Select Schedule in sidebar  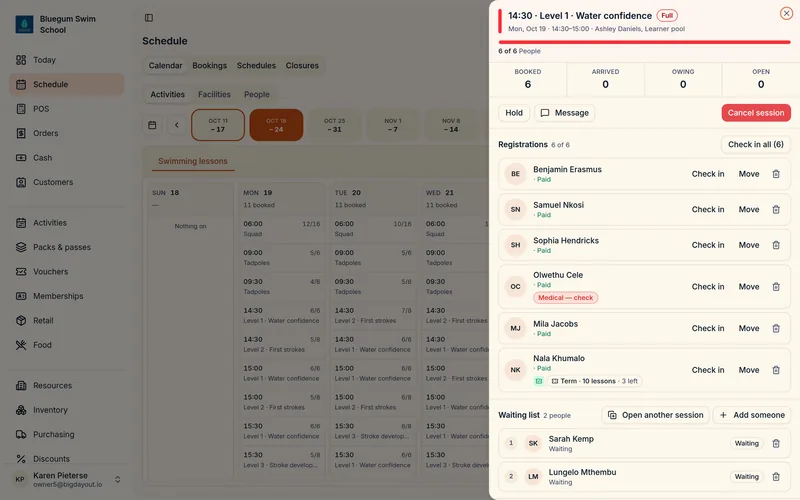(66, 84)
